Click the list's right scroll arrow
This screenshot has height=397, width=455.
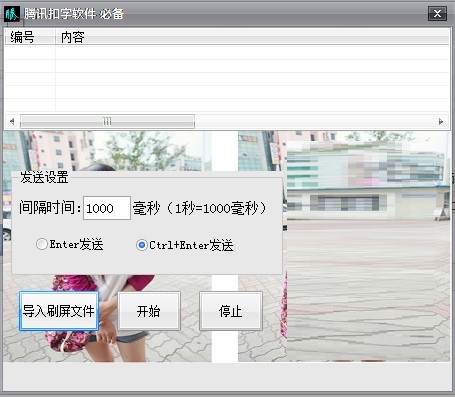pos(441,121)
